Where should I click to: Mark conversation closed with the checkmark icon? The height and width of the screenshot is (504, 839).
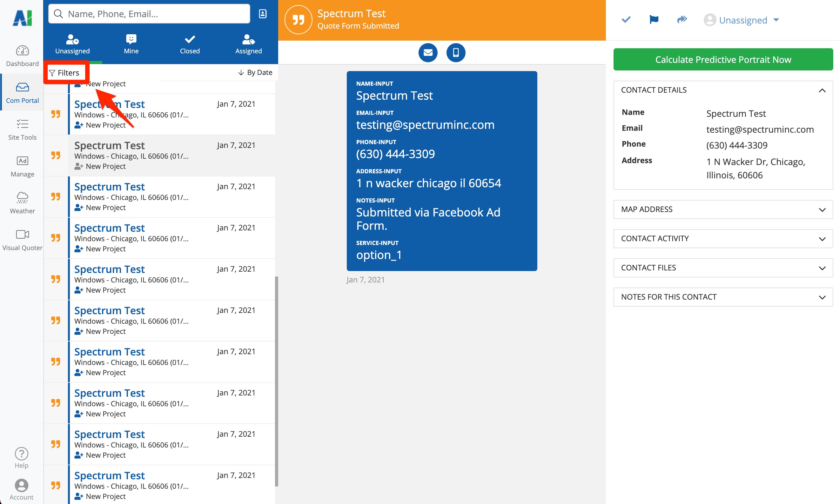[x=626, y=20]
